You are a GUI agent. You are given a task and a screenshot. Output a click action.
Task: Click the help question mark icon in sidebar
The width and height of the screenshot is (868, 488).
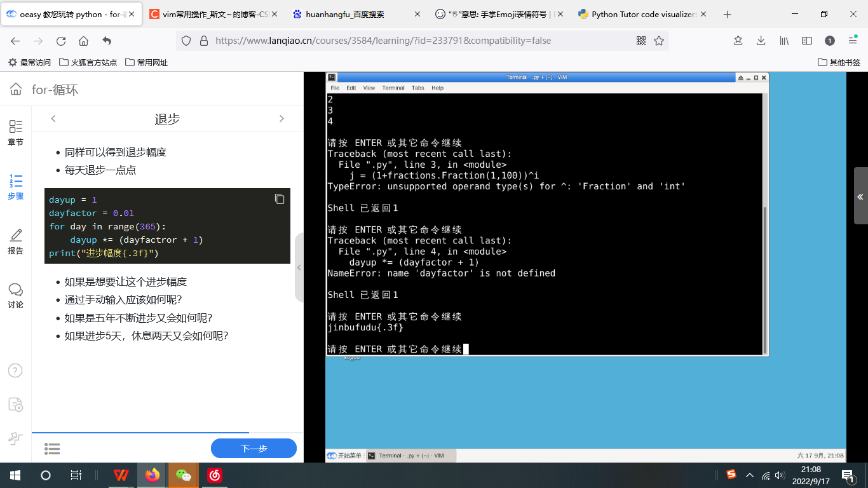[15, 370]
